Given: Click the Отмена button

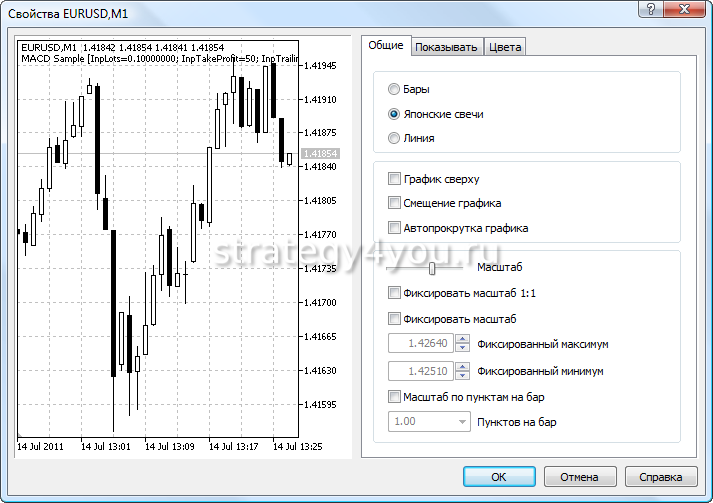Looking at the screenshot, I should pos(579,477).
